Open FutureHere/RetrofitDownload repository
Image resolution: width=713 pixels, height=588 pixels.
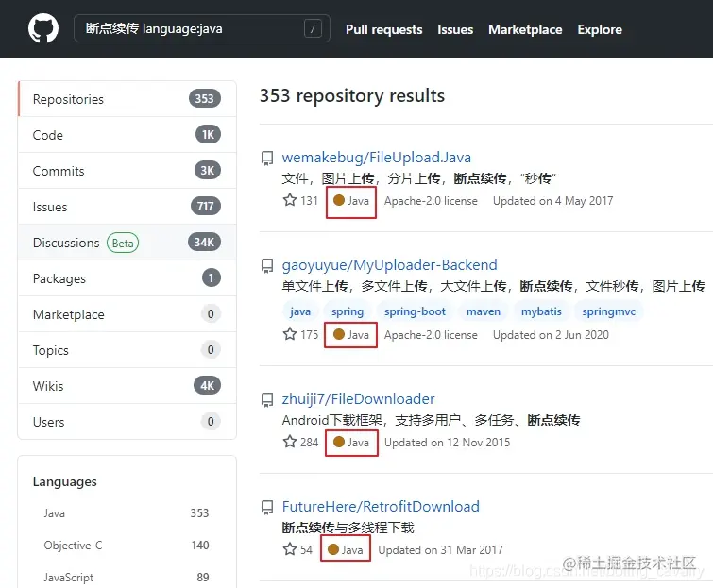(x=381, y=507)
